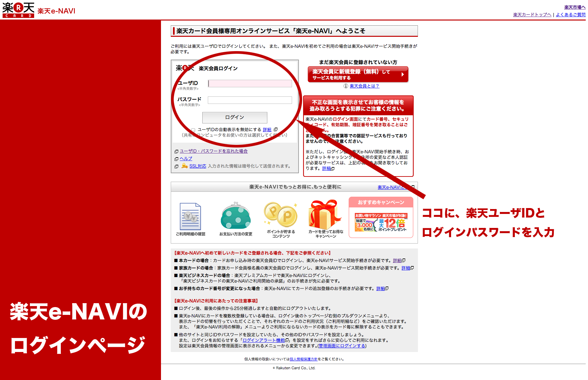Image resolution: width=588 pixels, height=380 pixels.
Task: Click the 楽天e-NAVI header title text
Action: pyautogui.click(x=56, y=11)
